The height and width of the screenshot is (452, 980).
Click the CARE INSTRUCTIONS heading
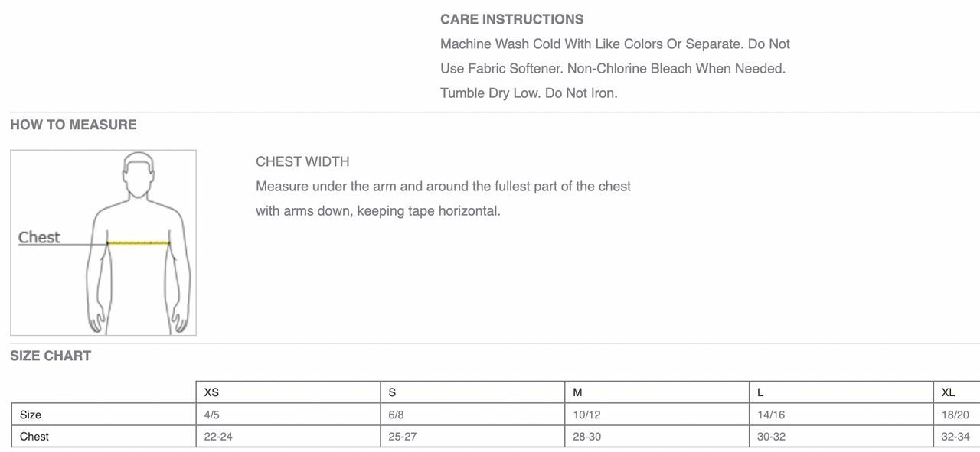click(x=511, y=19)
